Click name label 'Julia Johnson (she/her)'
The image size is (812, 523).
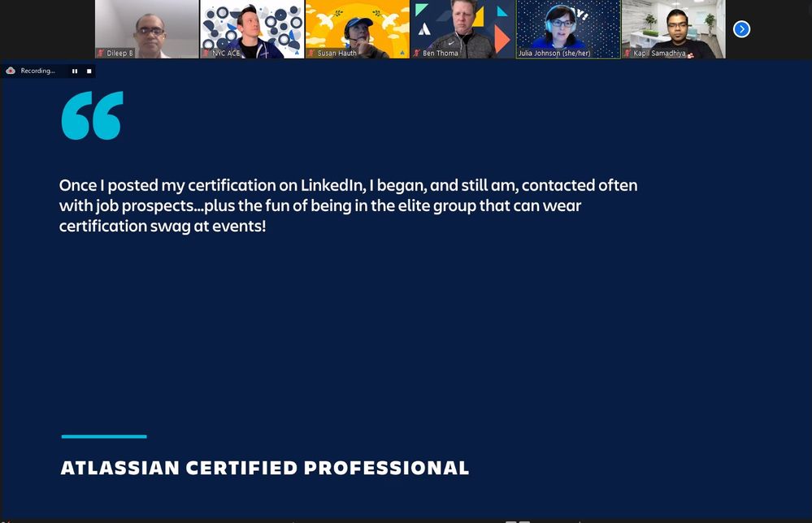554,53
